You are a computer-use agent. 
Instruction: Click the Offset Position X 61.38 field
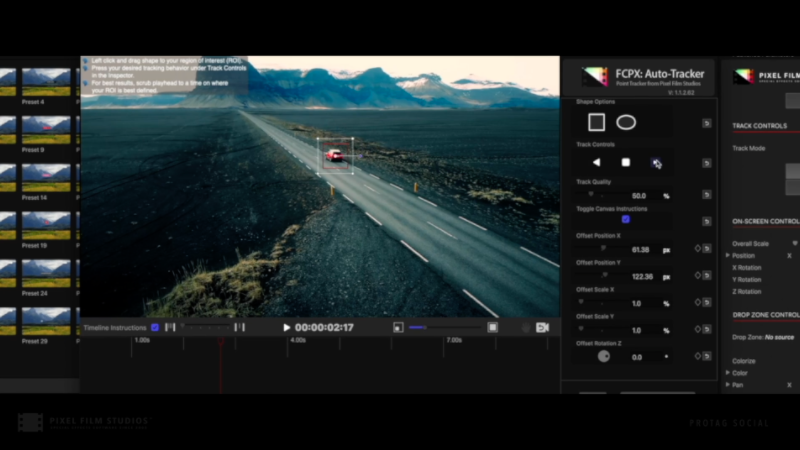click(x=640, y=250)
